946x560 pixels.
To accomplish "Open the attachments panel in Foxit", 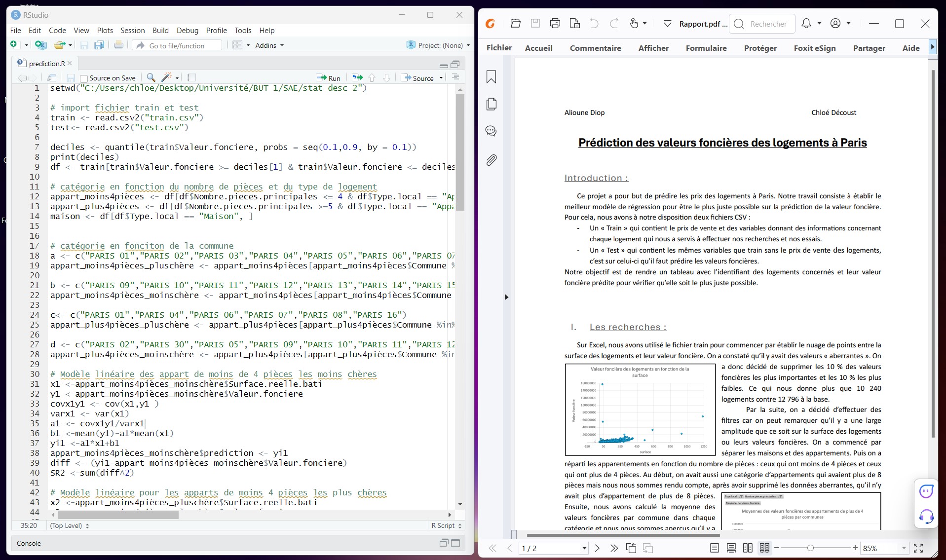I will 491,160.
